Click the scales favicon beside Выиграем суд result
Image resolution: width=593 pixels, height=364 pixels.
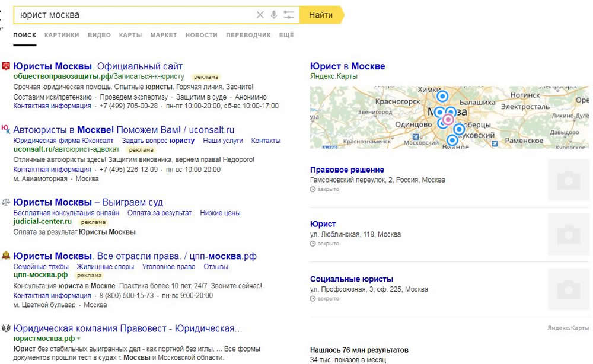(x=6, y=203)
